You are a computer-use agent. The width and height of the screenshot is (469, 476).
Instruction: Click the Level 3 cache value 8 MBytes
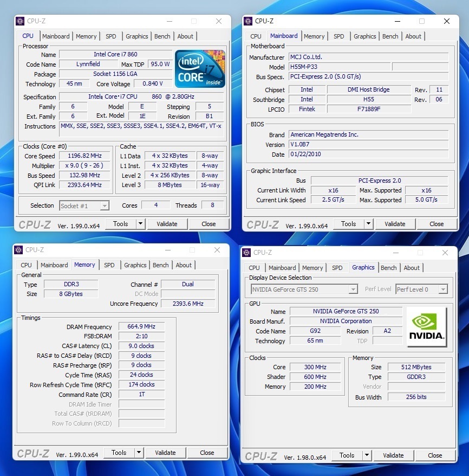pos(170,185)
